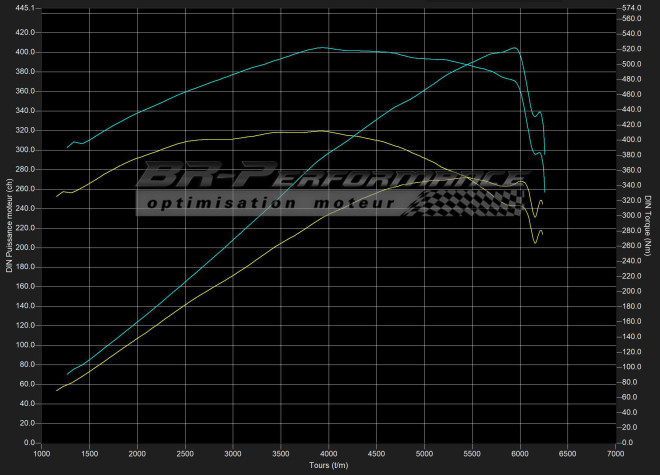Viewport: 660px width, 475px height.
Task: Click the cyan power curve peak near 6000 rpm
Action: tap(514, 47)
